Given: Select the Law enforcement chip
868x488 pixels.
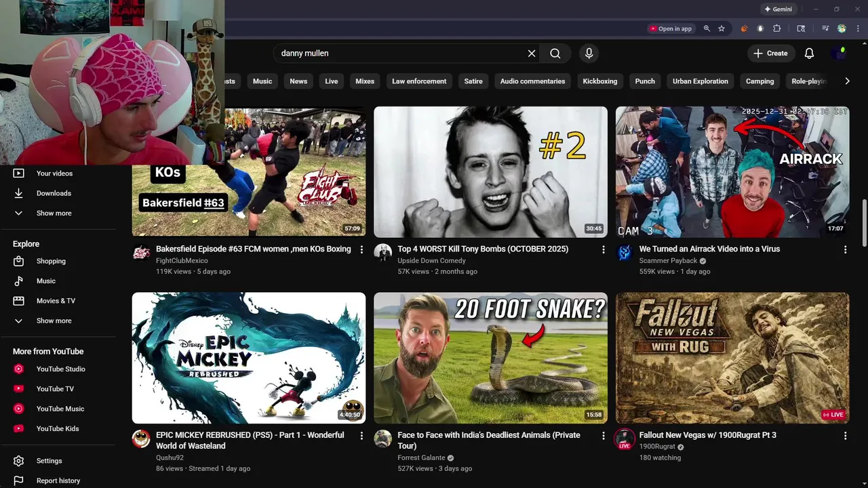Looking at the screenshot, I should click(x=419, y=81).
